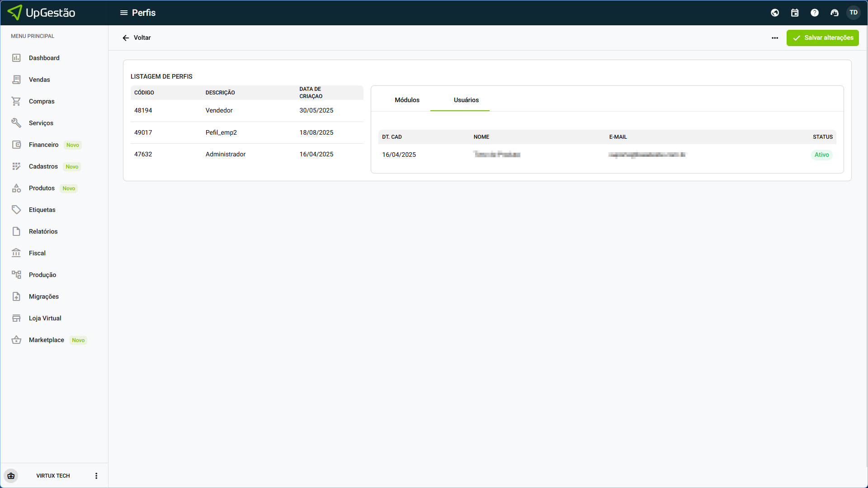The height and width of the screenshot is (488, 868).
Task: Click the Dashboard chart icon
Action: coord(16,58)
